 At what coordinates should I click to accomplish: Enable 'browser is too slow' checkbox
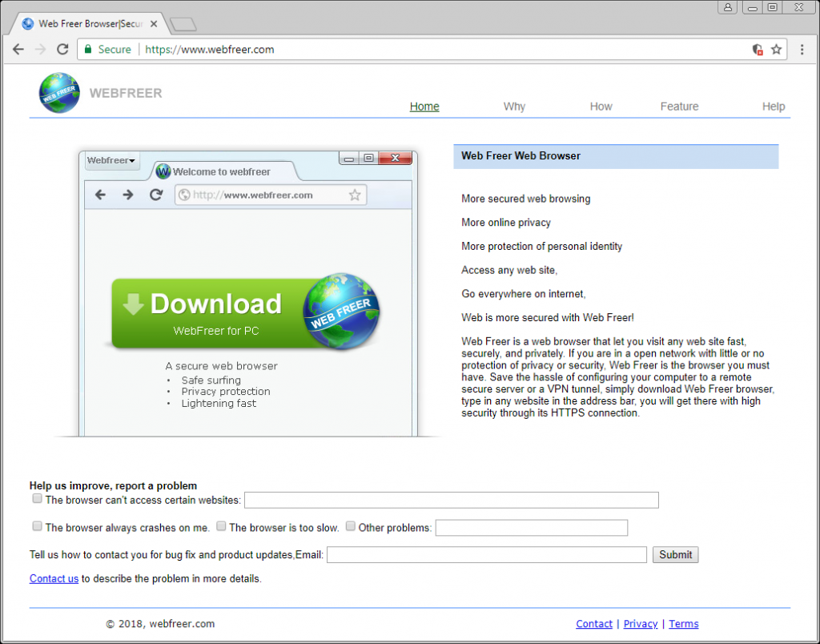(220, 526)
